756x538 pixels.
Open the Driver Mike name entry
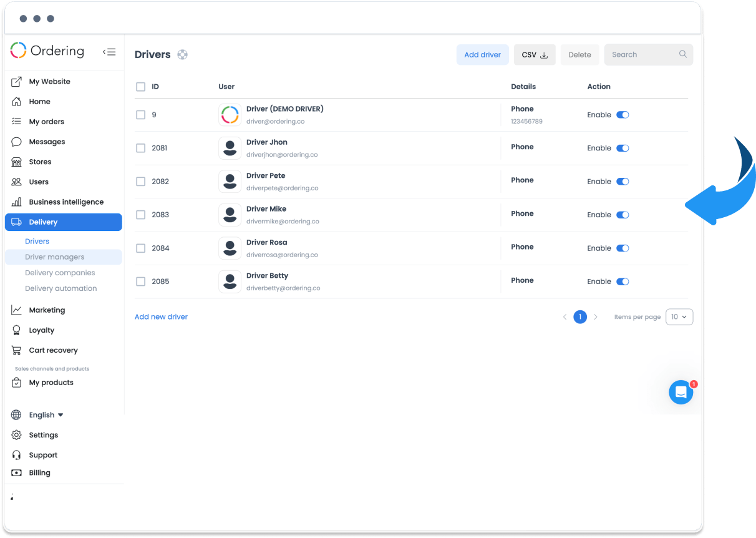[x=266, y=209]
